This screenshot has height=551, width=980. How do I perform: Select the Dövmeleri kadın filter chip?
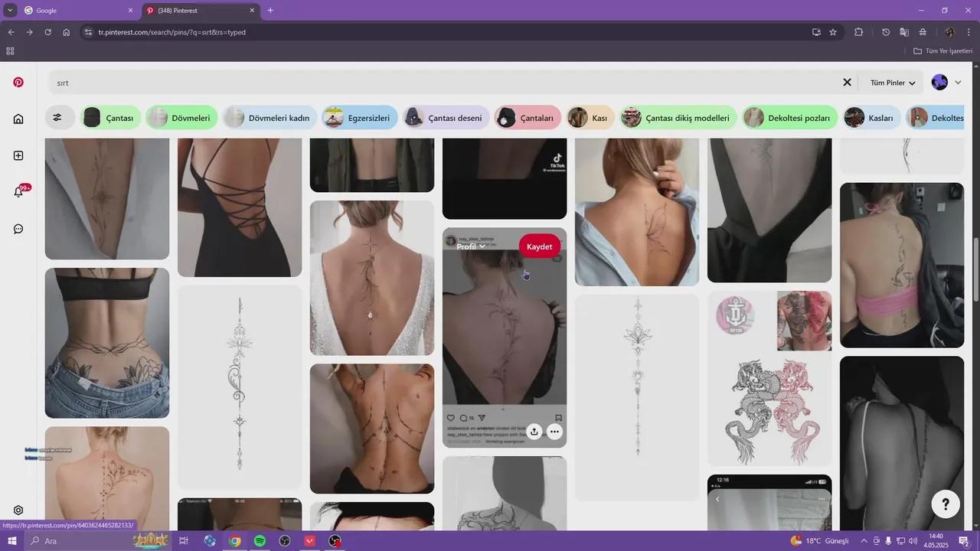[270, 118]
